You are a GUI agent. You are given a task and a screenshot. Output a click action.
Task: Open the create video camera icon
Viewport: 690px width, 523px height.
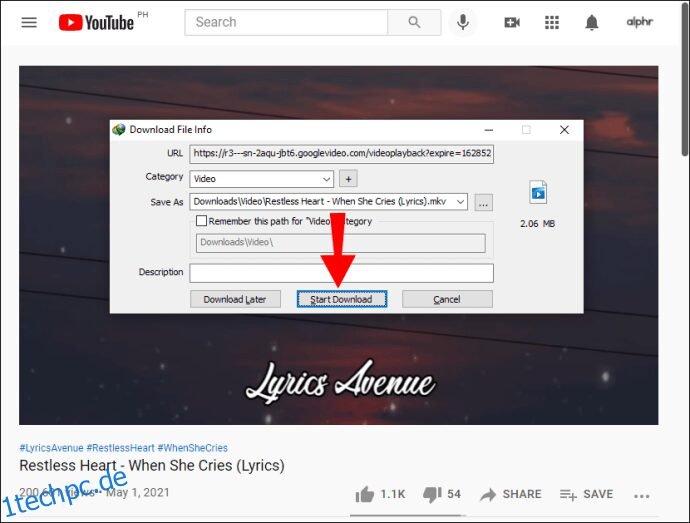tap(512, 22)
